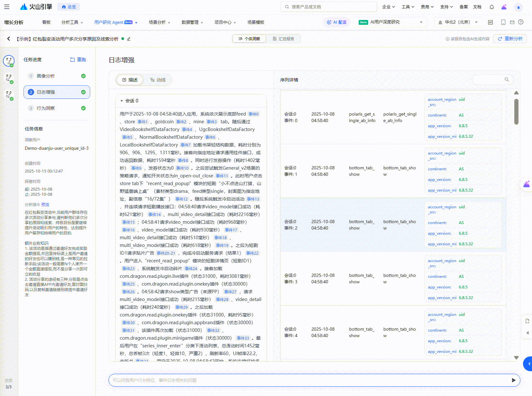The width and height of the screenshot is (532, 396).
Task: Switch to the 描述 view toggle
Action: (130, 80)
